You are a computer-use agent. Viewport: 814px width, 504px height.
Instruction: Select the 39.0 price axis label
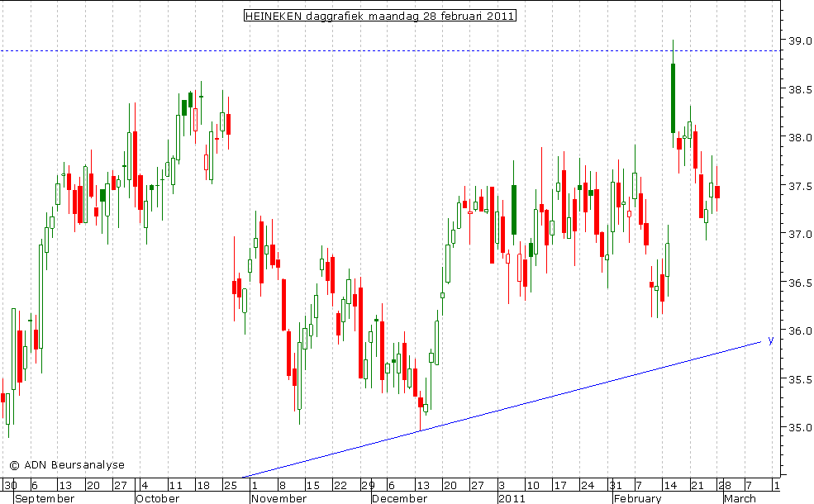tap(799, 40)
